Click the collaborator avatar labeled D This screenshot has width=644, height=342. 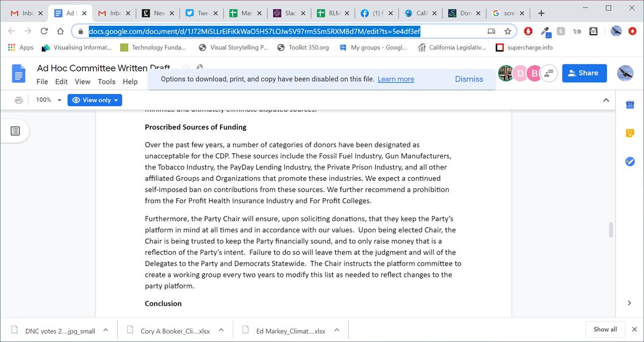519,74
